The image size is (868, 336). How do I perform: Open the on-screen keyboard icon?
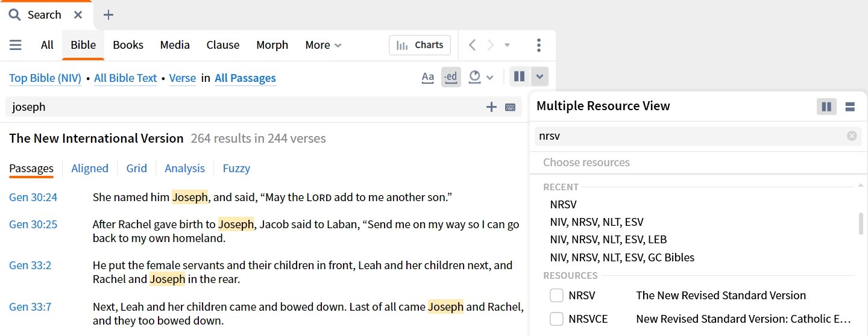(511, 107)
